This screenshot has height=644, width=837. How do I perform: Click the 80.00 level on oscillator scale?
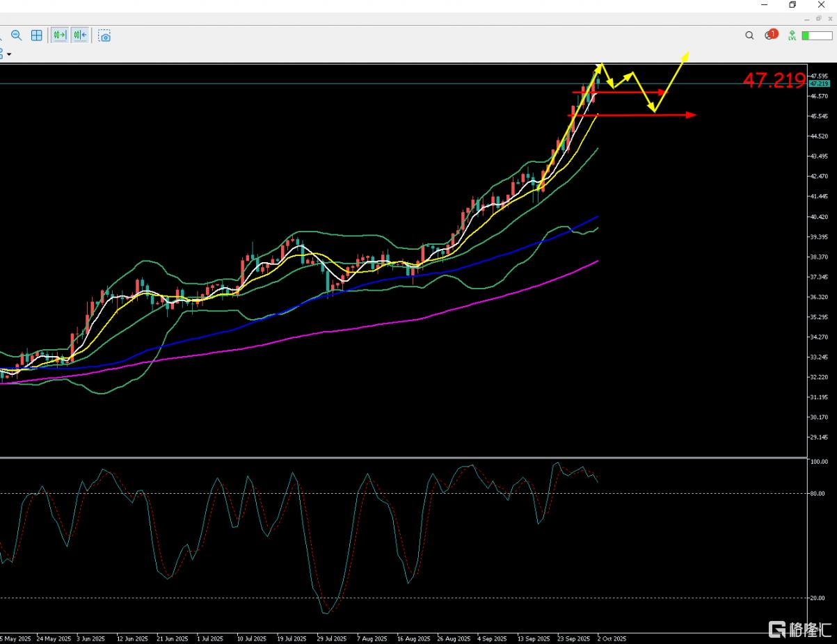(x=818, y=494)
